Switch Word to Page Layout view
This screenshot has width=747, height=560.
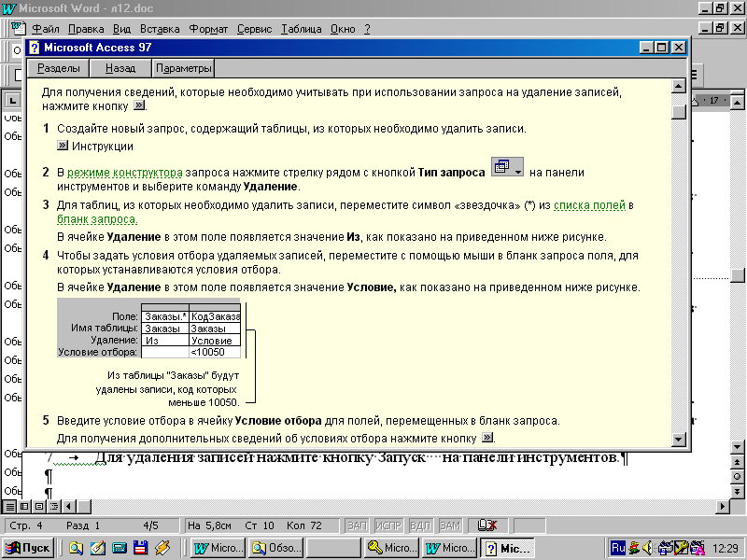[x=39, y=506]
